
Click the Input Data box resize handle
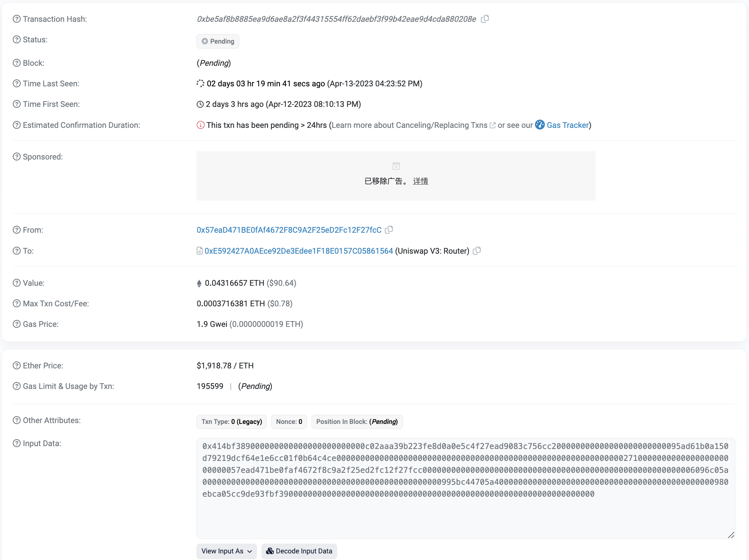pyautogui.click(x=731, y=535)
